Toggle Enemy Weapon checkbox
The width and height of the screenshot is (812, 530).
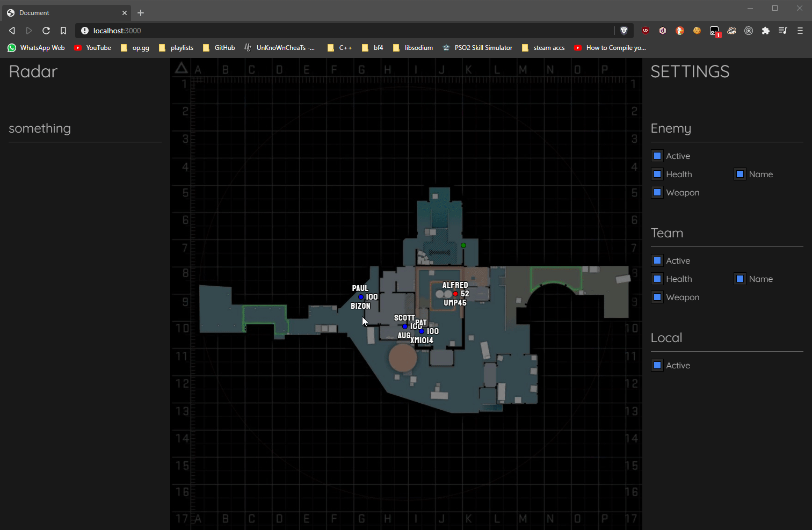click(x=657, y=192)
